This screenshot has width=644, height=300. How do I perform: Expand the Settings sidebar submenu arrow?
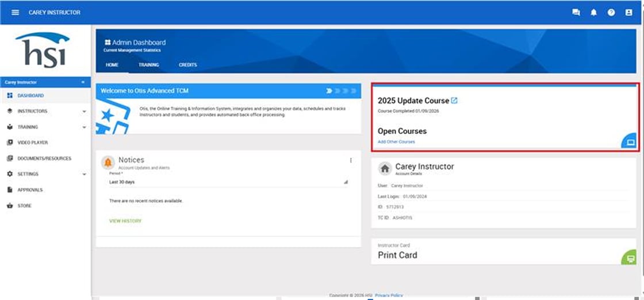pos(84,174)
